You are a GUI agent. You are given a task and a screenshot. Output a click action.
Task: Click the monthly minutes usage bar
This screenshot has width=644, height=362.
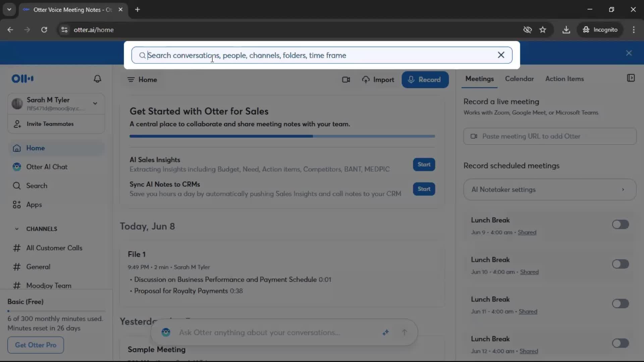pos(56,311)
